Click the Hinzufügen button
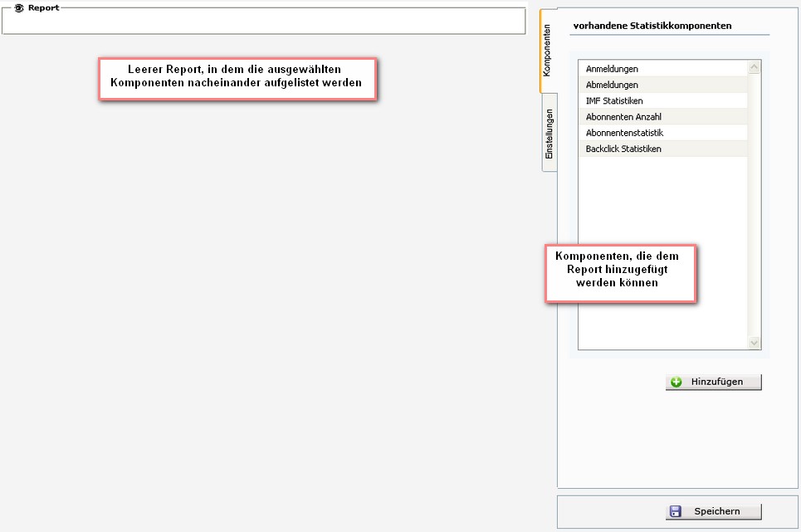This screenshot has width=801, height=532. point(713,382)
